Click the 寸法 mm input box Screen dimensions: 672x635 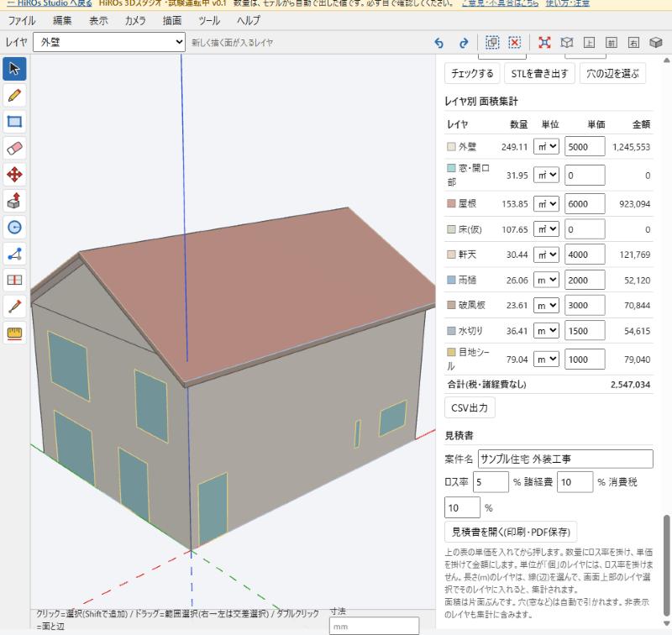[x=374, y=626]
